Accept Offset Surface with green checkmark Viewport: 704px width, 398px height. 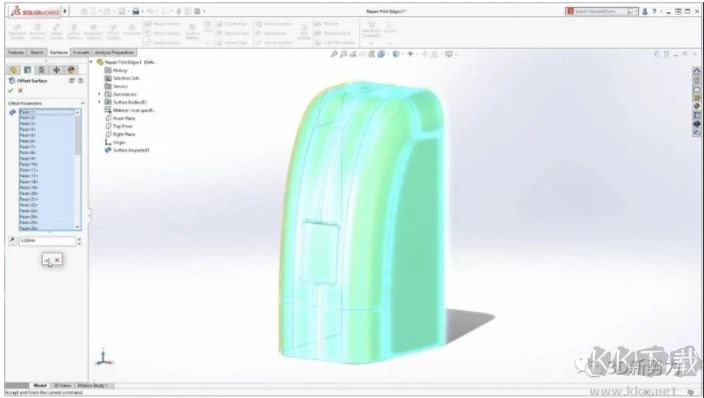(x=11, y=90)
